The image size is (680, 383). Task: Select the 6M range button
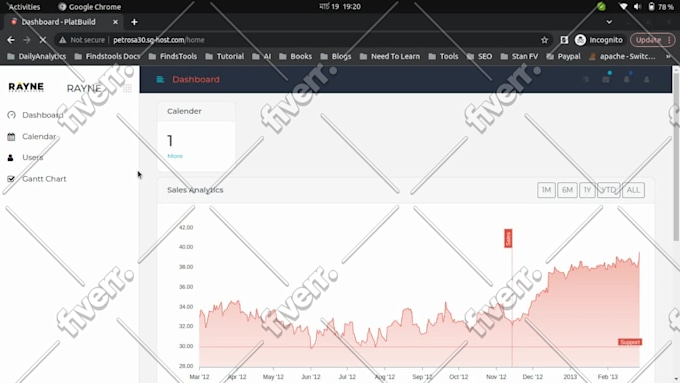click(567, 190)
